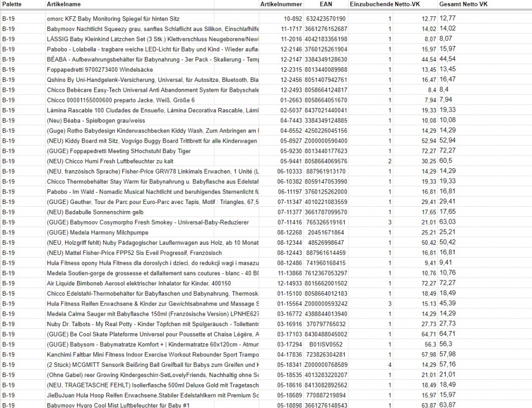Image resolution: width=532 pixels, height=408 pixels.
Task: Click the Pabobo - Im Wald article name
Action: point(153,192)
